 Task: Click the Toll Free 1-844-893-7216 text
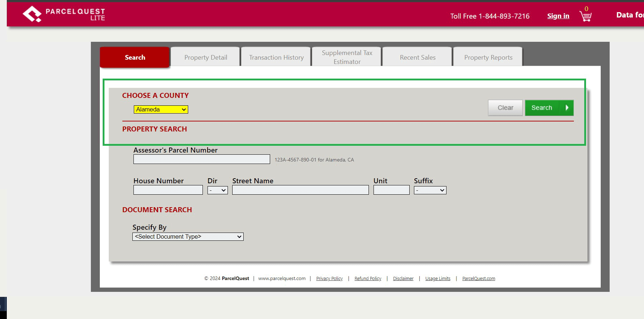(x=490, y=16)
